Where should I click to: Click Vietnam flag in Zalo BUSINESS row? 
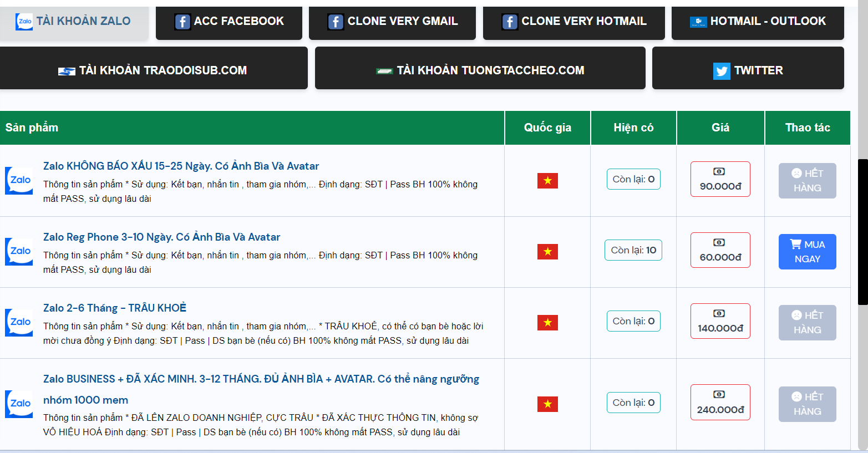coord(547,404)
